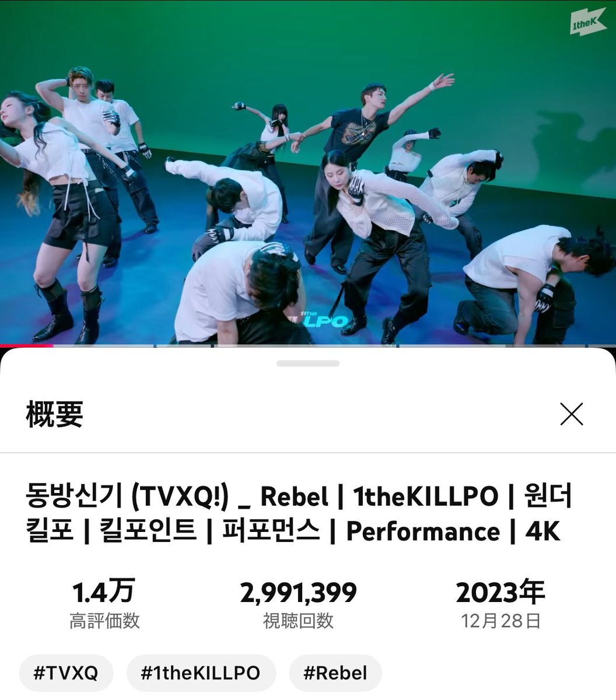This screenshot has width=616, height=700.
Task: Select the #Rebel hashtag chip
Action: click(335, 673)
